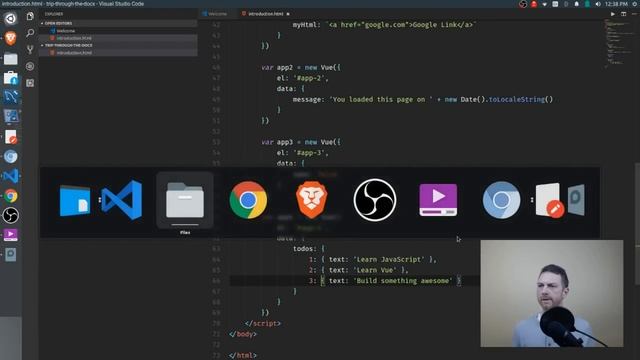Select the purple video player in the switcher
640x360 pixels.
coord(438,200)
